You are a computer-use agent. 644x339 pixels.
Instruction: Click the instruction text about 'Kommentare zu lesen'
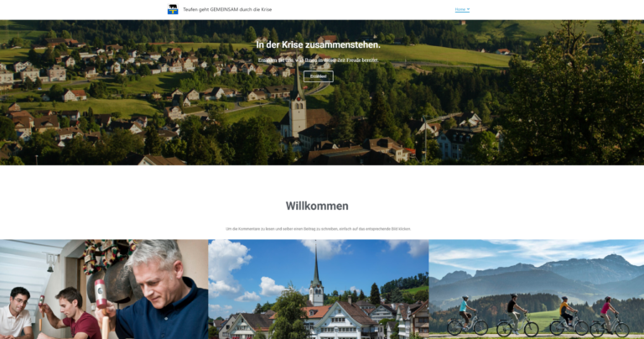[x=319, y=229]
